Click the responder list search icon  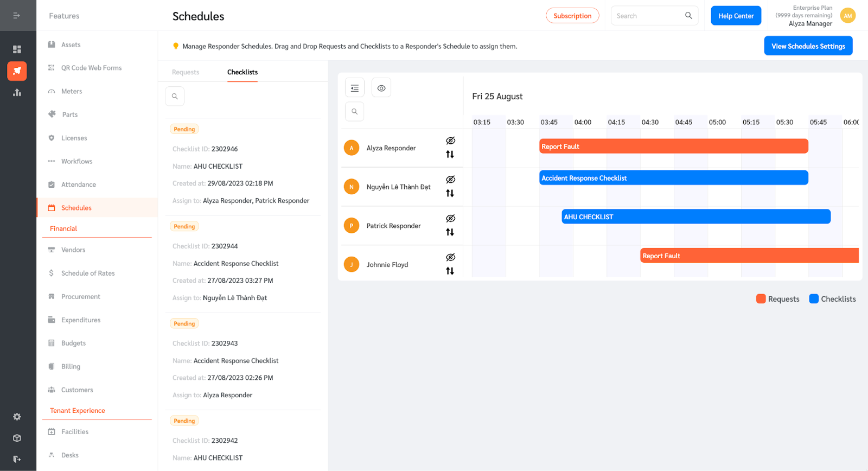click(x=354, y=112)
